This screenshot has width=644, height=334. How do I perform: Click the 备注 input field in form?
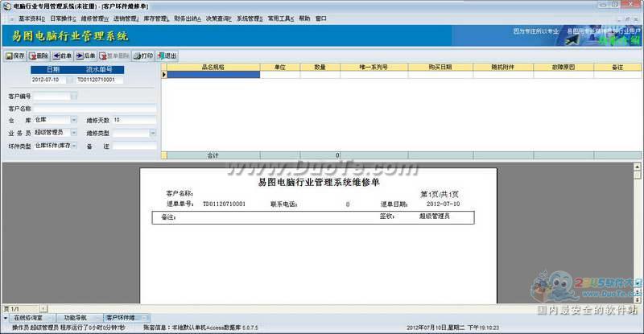tap(134, 146)
